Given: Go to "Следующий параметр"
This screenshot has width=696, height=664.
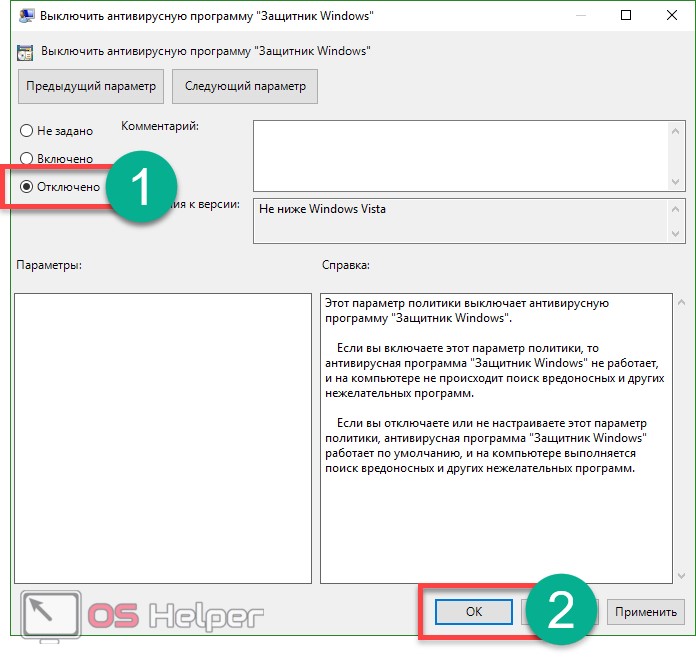Looking at the screenshot, I should pos(245,86).
